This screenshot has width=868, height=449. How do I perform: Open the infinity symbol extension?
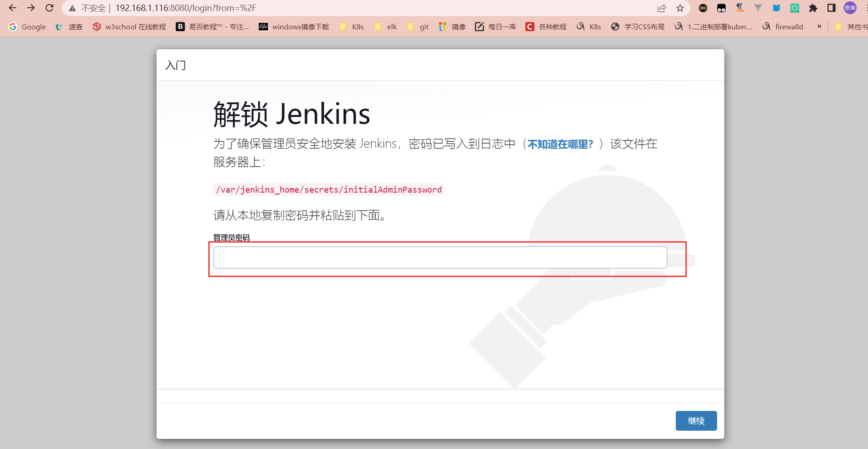tap(703, 8)
